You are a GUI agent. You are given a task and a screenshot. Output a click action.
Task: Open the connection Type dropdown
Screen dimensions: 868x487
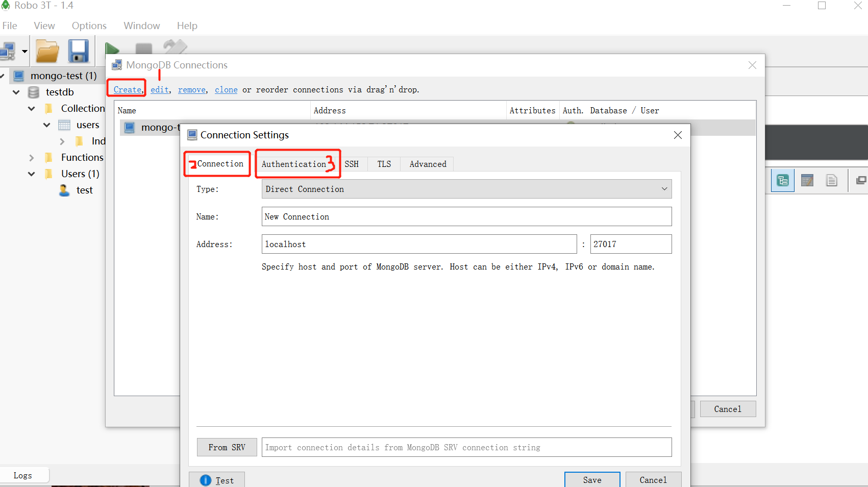[466, 189]
